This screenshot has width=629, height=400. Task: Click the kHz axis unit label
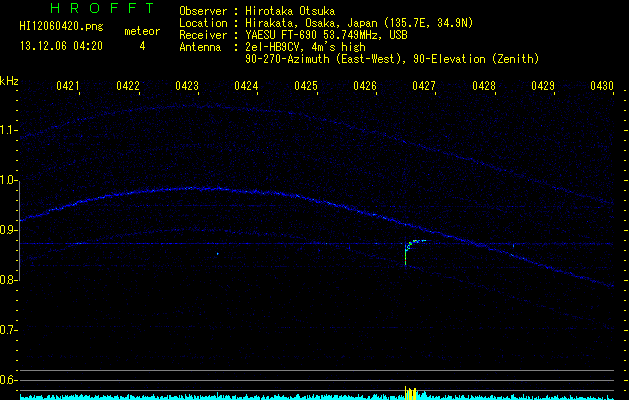point(9,81)
